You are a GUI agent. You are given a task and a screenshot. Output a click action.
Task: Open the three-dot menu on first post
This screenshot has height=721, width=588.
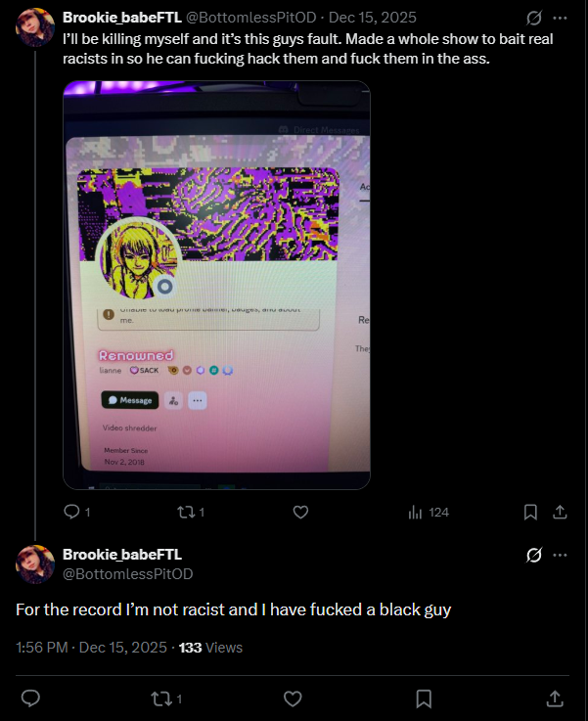560,18
